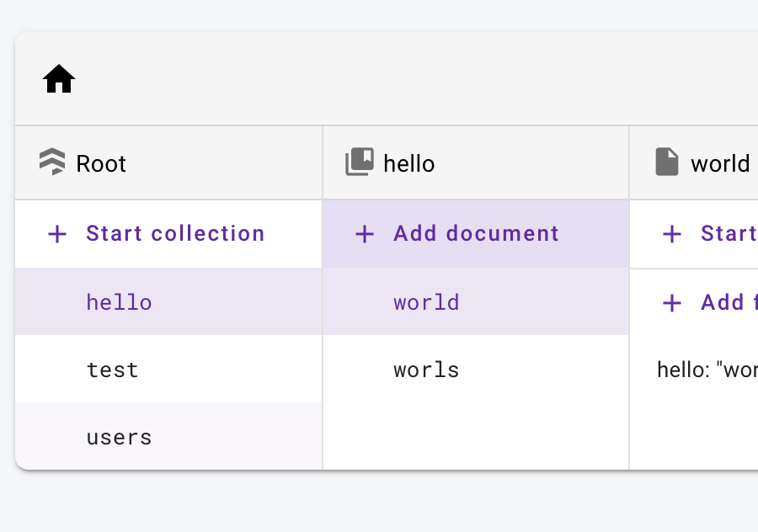
Task: Click plus icon for Add field
Action: point(672,303)
